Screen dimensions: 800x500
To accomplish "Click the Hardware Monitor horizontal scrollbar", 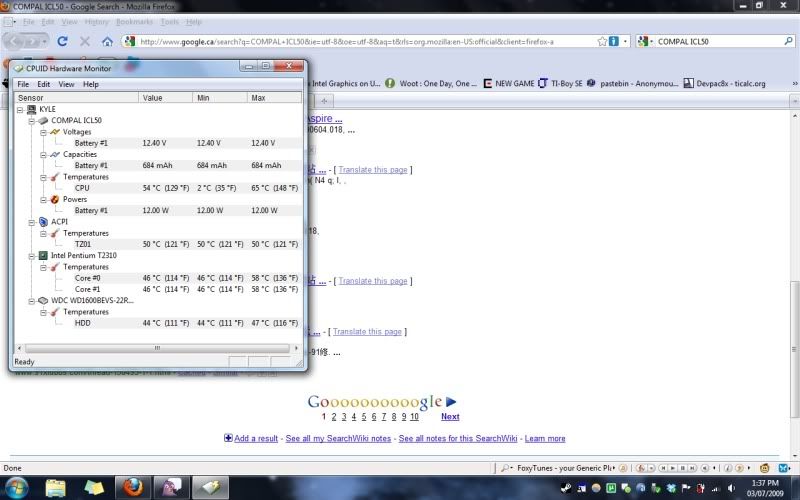I will pos(155,348).
